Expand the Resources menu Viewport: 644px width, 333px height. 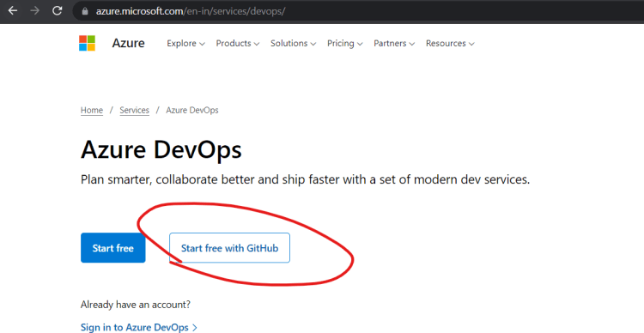(x=450, y=44)
